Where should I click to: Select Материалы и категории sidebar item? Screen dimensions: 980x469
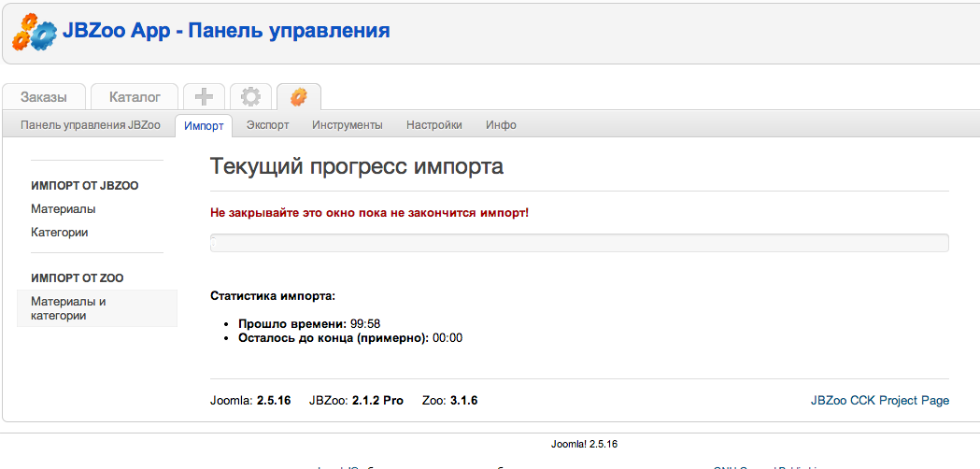(68, 308)
